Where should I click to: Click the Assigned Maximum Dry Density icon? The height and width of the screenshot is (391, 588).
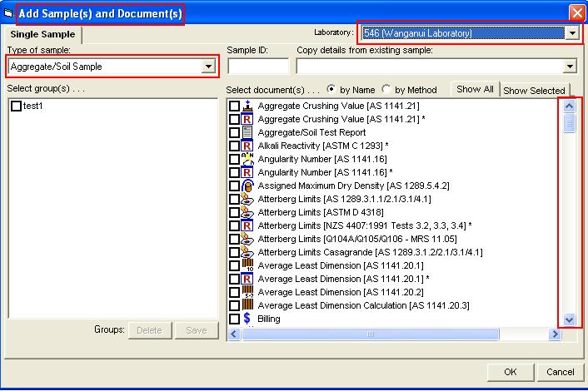(247, 186)
